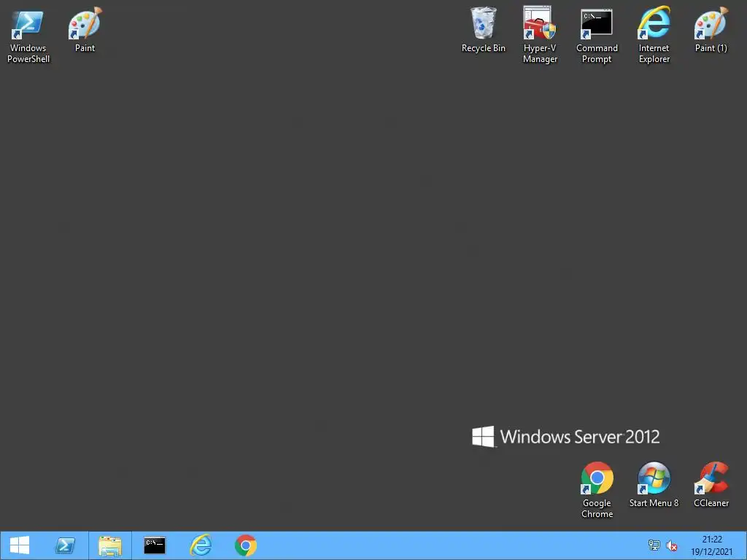Select the Paint desktop shortcut
This screenshot has width=747, height=560.
click(85, 29)
